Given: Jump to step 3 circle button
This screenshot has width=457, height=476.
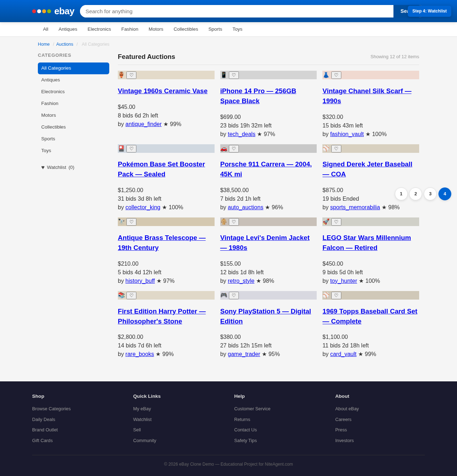Looking at the screenshot, I should [430, 194].
